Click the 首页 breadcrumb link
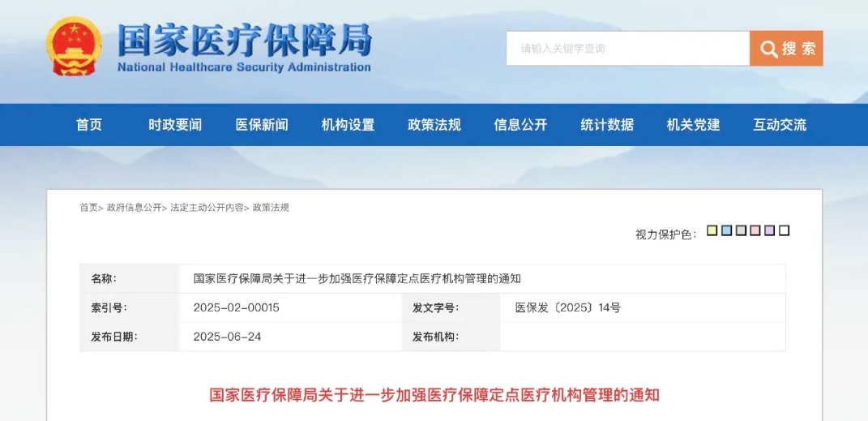 [88, 208]
